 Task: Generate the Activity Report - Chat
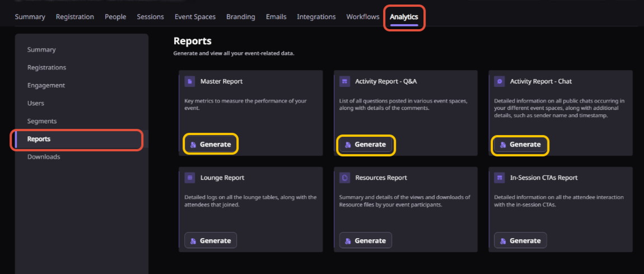[x=520, y=144]
